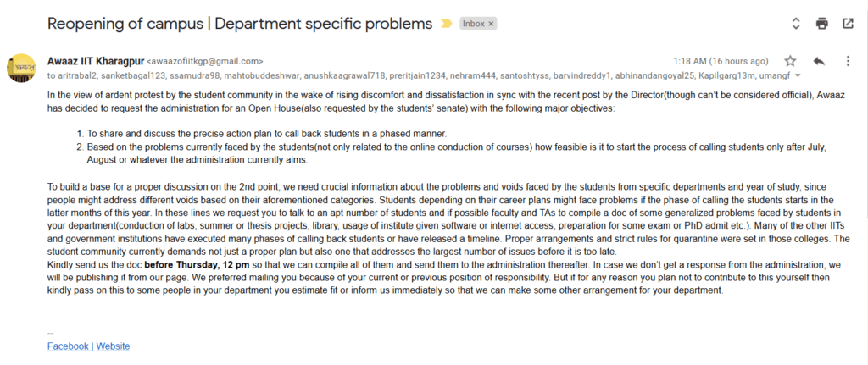Click the first numbered objective in the email

(x=261, y=134)
